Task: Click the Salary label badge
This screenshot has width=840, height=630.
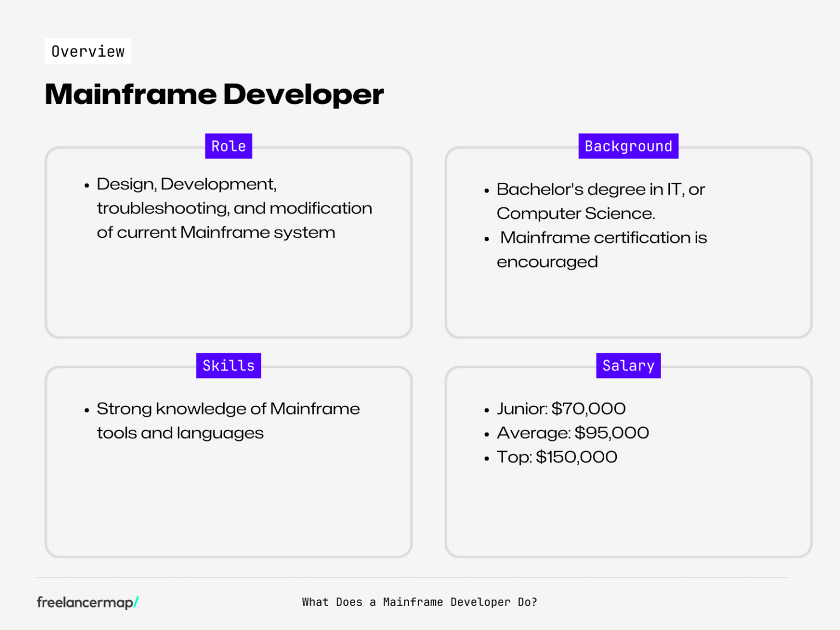Action: [628, 365]
